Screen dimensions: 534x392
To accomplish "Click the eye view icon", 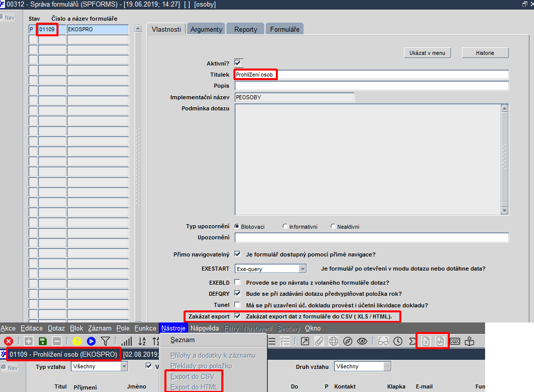I will 362,341.
